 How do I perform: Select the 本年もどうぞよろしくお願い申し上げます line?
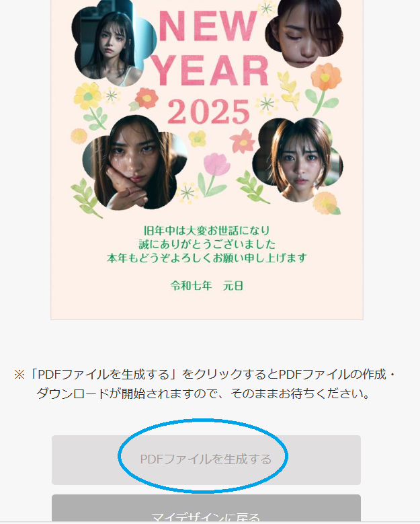pyautogui.click(x=207, y=258)
